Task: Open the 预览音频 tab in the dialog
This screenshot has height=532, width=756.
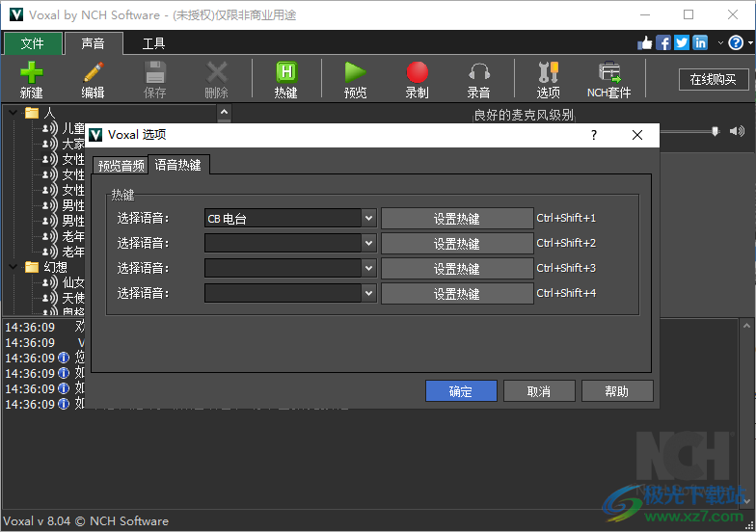Action: point(121,166)
